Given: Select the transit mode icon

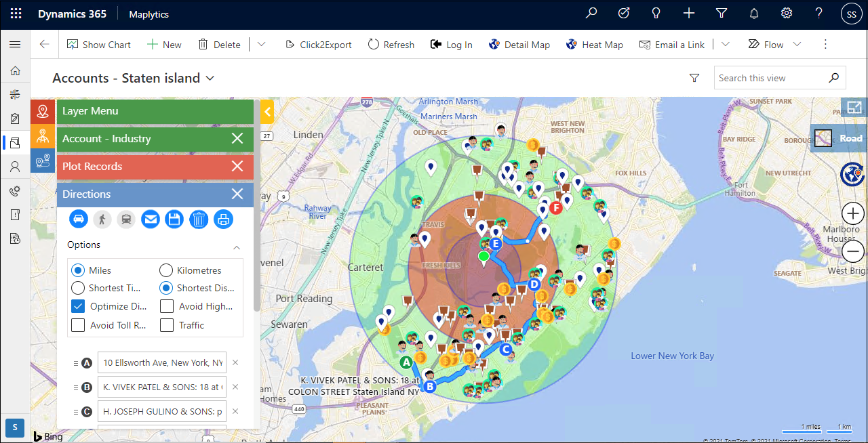Looking at the screenshot, I should [x=126, y=219].
